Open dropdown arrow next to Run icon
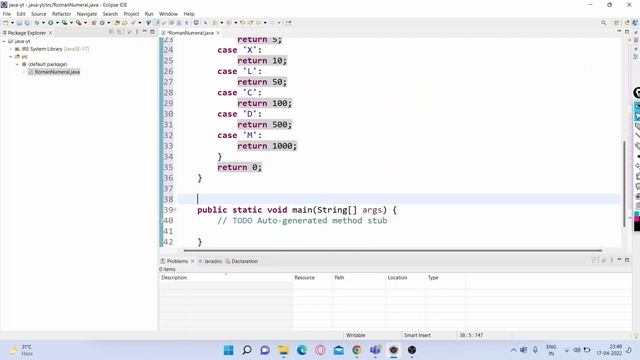Image resolution: width=640 pixels, height=360 pixels. [57, 23]
